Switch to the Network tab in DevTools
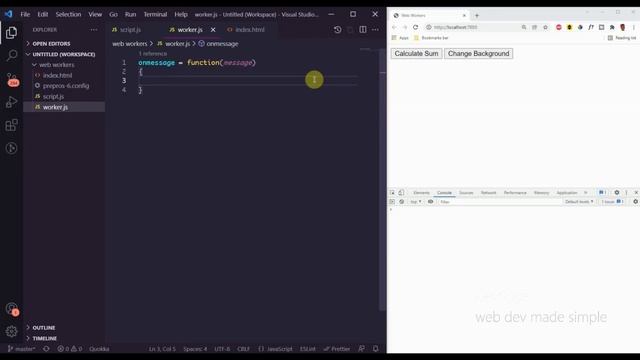 pyautogui.click(x=488, y=192)
